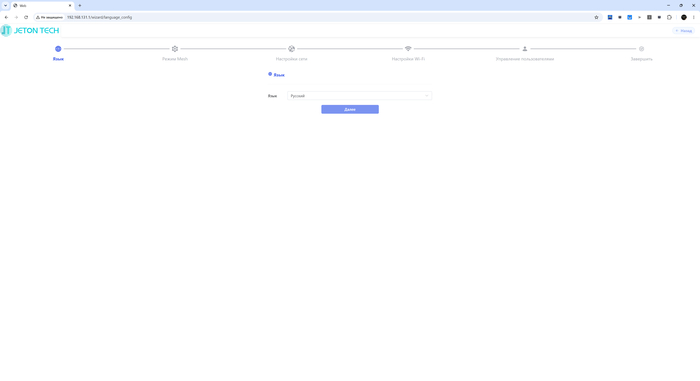This screenshot has height=381, width=700.
Task: Click the Язык globe step icon
Action: tap(58, 49)
